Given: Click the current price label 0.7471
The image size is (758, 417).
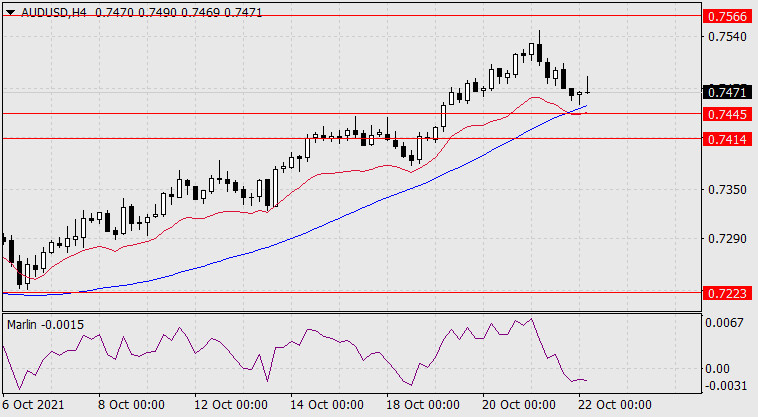Looking at the screenshot, I should point(727,92).
